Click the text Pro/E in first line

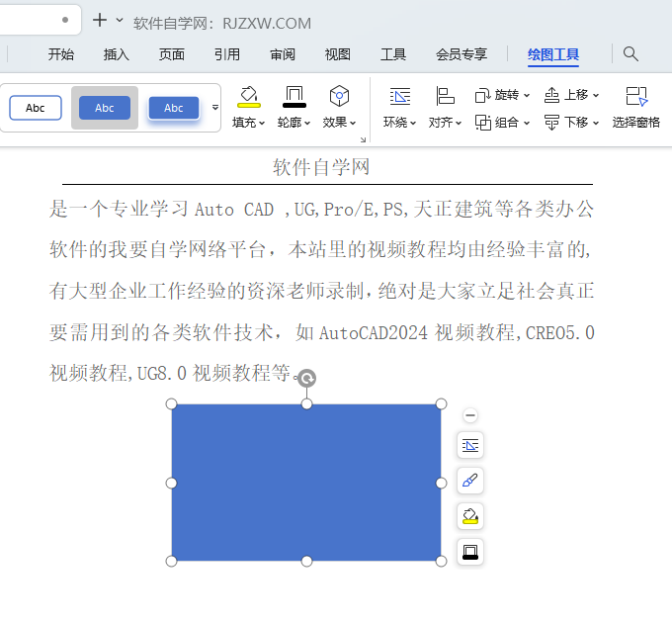(x=349, y=210)
